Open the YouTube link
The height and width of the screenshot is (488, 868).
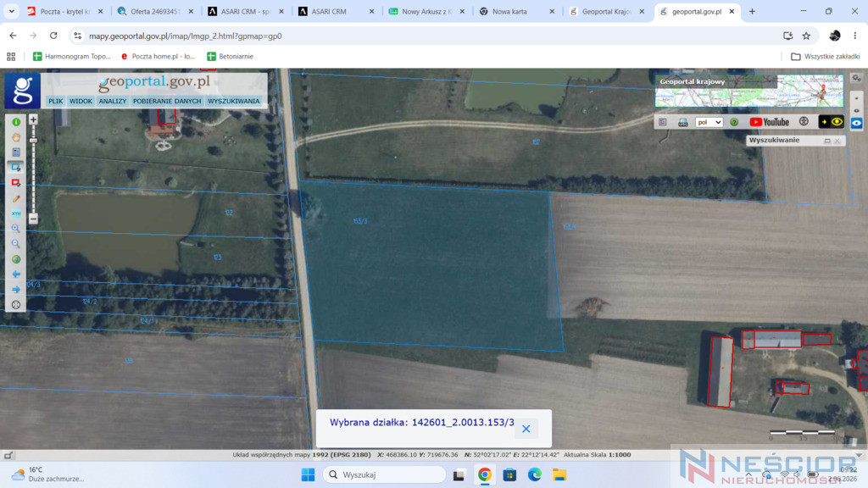point(770,122)
